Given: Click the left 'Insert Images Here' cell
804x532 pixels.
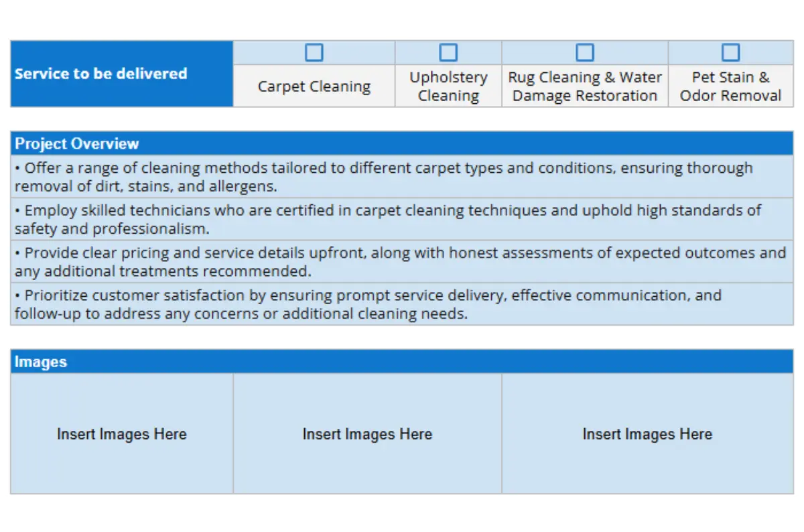Looking at the screenshot, I should coord(122,434).
